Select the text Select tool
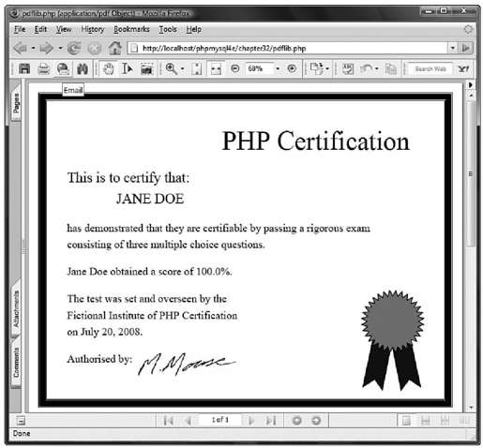The height and width of the screenshot is (448, 483). pos(127,68)
